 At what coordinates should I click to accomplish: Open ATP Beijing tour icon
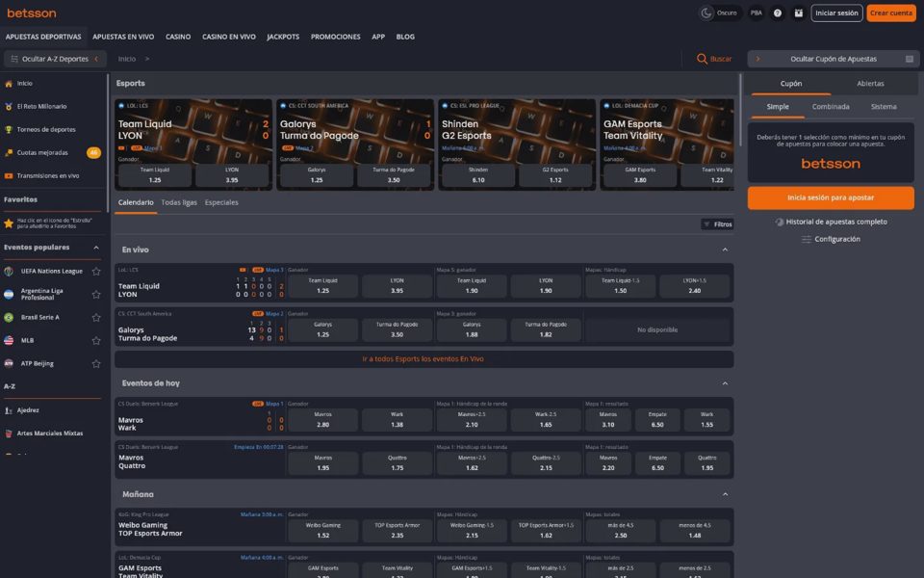pos(9,363)
